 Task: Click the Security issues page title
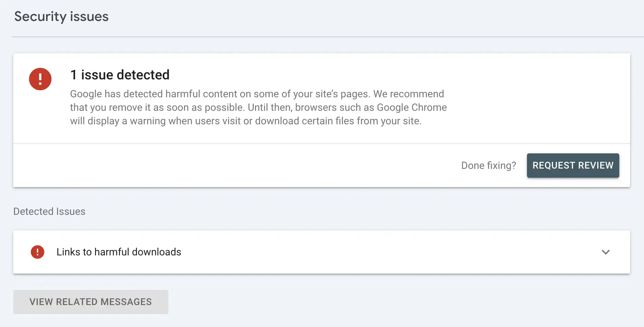(61, 16)
